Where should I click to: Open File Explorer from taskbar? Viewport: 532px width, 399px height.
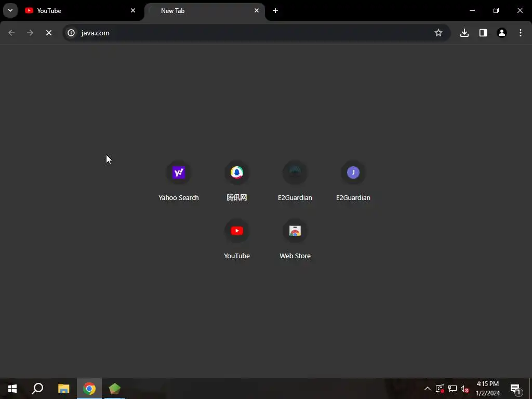point(63,389)
